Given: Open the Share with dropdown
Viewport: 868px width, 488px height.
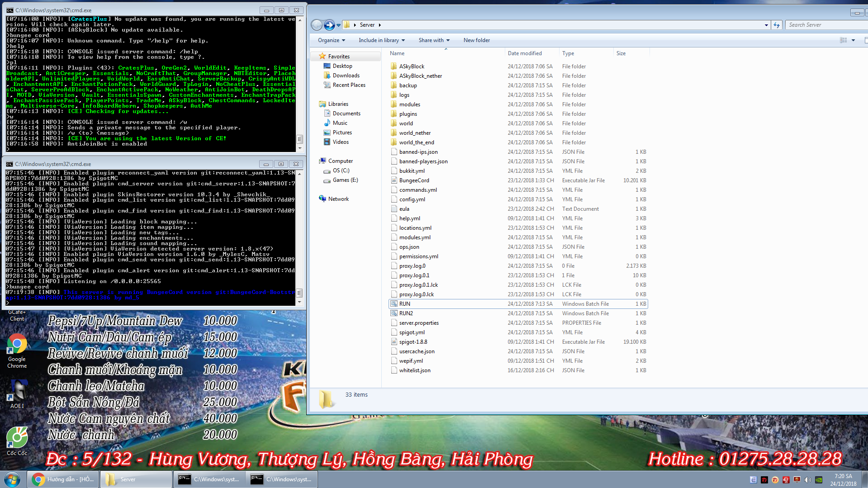Looking at the screenshot, I should tap(434, 40).
